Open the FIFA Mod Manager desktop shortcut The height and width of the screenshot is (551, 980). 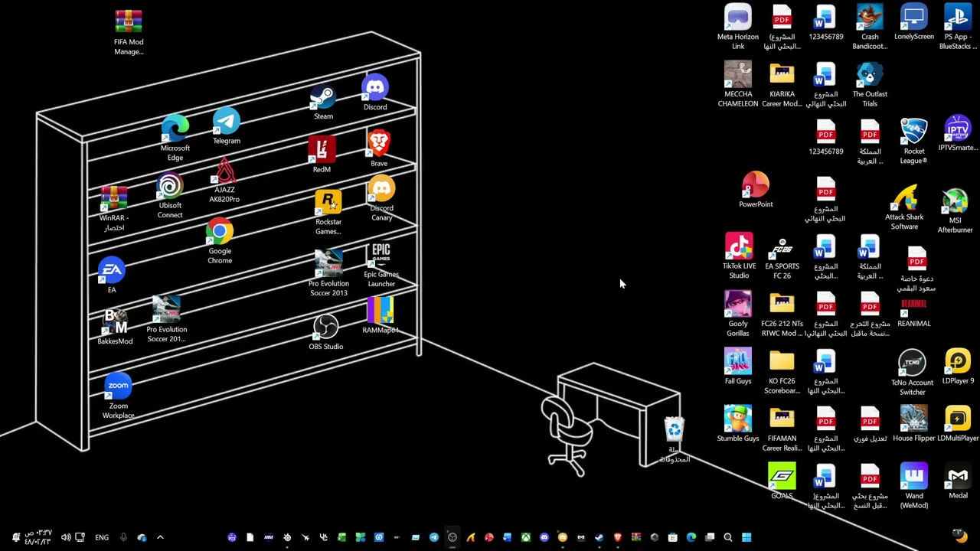pyautogui.click(x=129, y=32)
